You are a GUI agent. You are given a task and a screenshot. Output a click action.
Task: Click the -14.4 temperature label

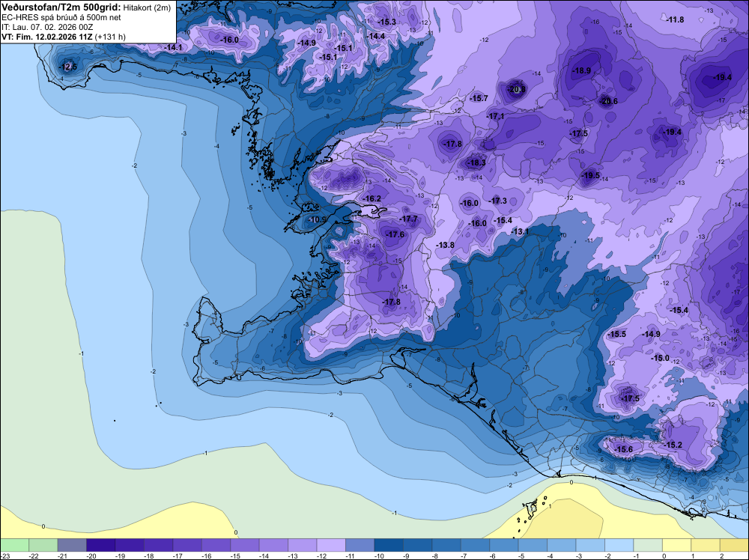coord(375,36)
